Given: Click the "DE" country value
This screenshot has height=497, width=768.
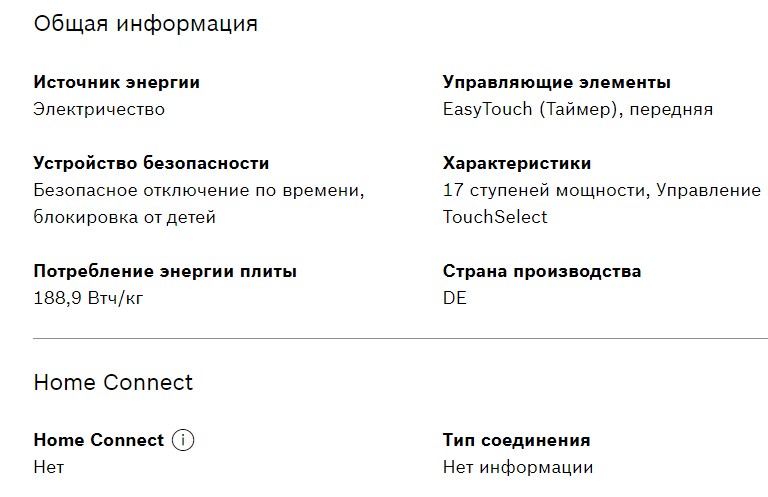Looking at the screenshot, I should click(455, 298).
